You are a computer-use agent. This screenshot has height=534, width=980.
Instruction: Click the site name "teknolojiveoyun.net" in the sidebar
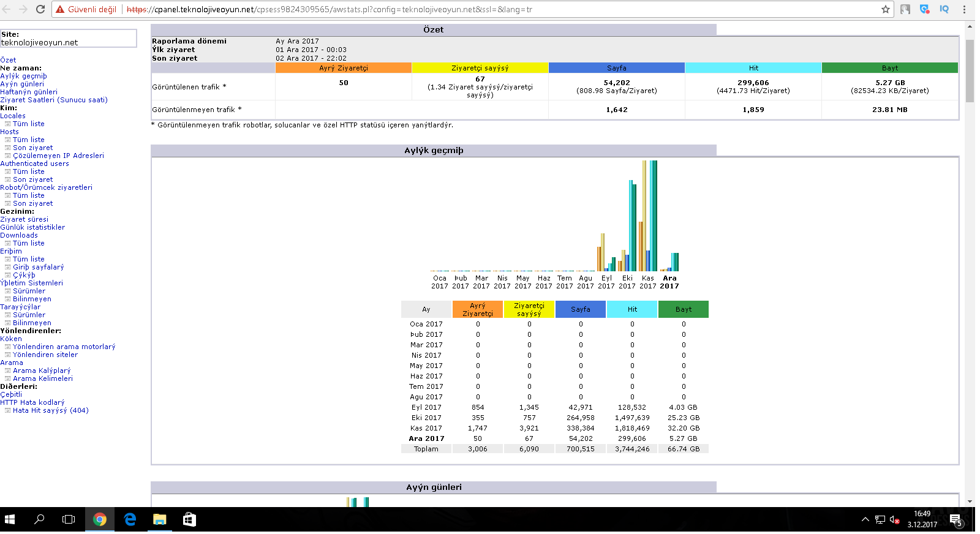click(40, 42)
